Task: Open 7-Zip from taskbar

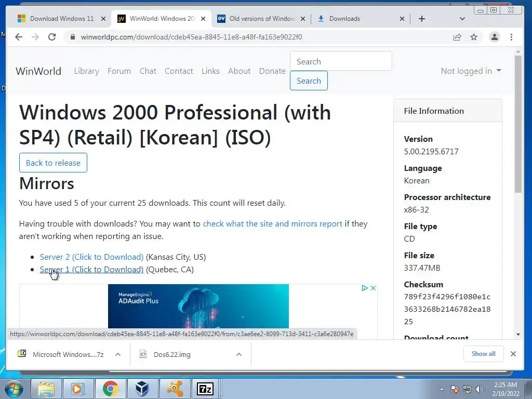Action: coord(205,389)
